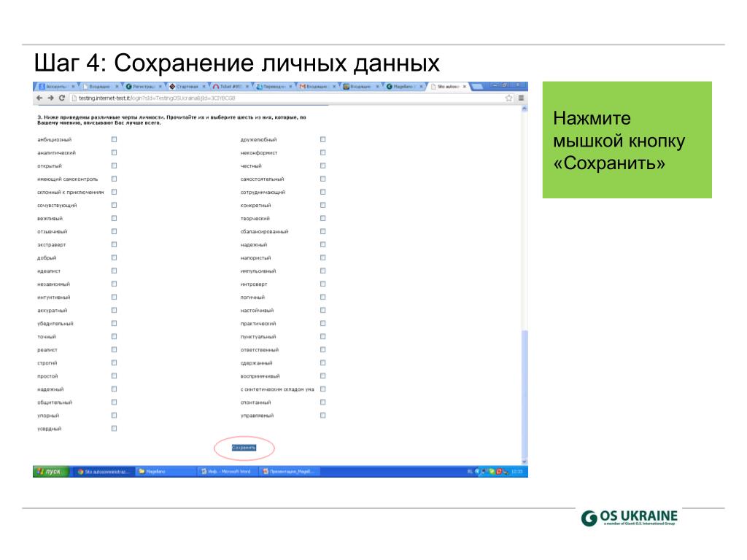Switch to 'Инф. - Microsoft Word' taskbar item
Image resolution: width=747 pixels, height=560 pixels.
tap(228, 472)
